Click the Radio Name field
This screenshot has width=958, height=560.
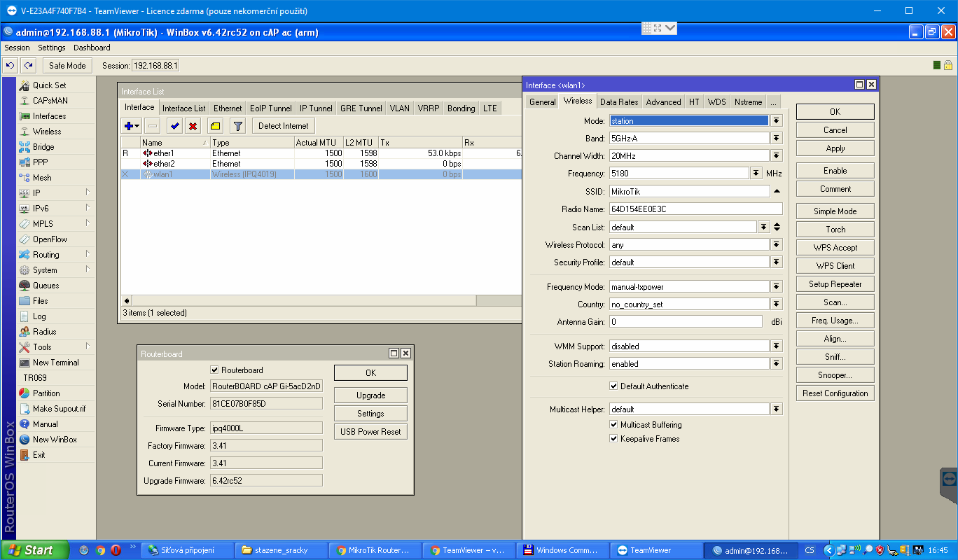695,209
